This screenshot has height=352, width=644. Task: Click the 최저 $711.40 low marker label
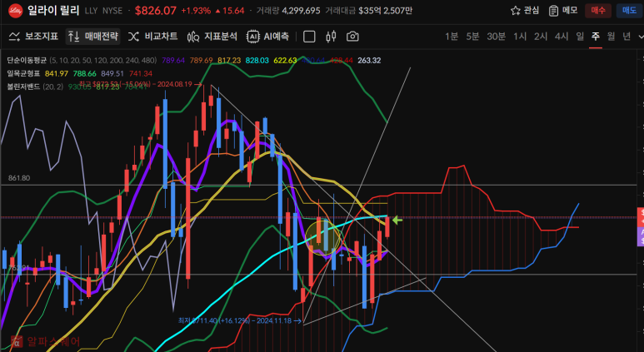click(x=240, y=320)
